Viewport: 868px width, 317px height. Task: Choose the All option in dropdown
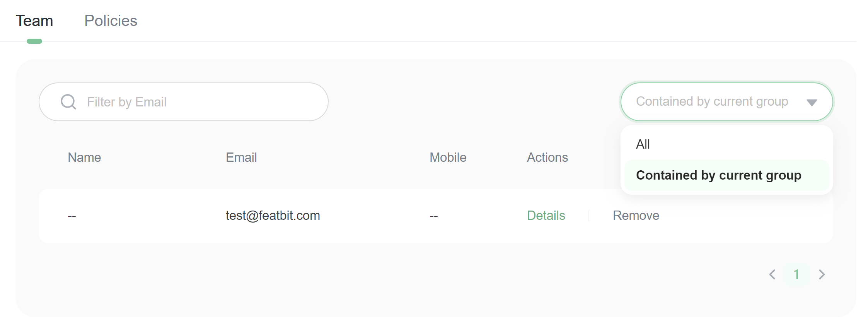click(643, 144)
